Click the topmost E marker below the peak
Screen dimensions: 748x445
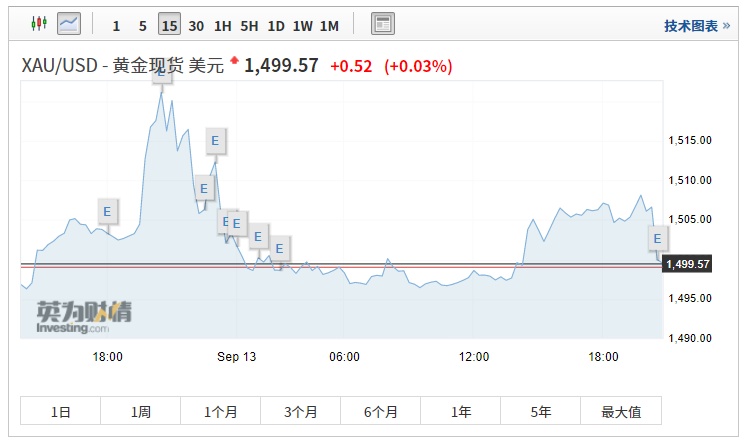click(214, 141)
